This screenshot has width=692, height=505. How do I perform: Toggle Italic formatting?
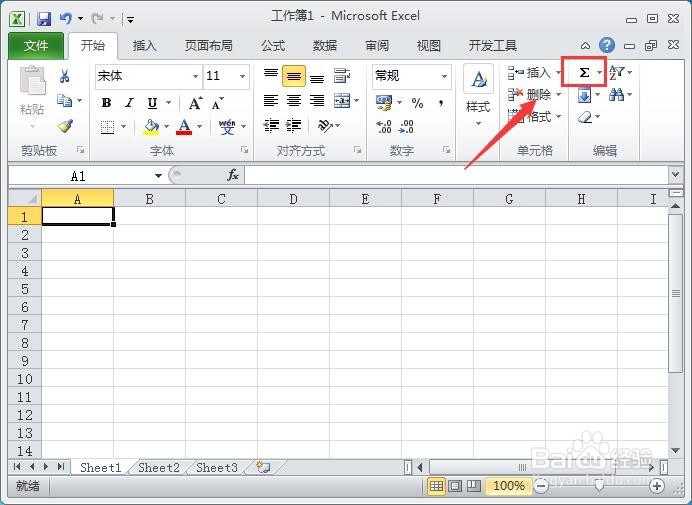tap(129, 103)
